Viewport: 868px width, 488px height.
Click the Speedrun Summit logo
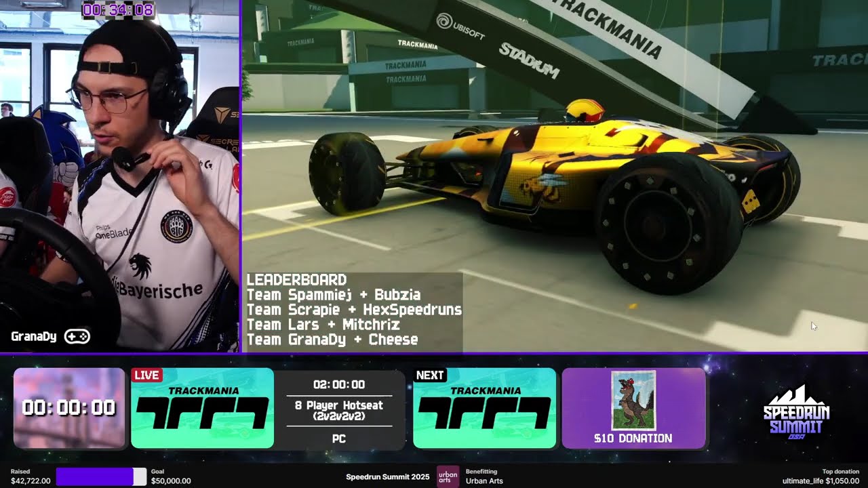(x=796, y=412)
